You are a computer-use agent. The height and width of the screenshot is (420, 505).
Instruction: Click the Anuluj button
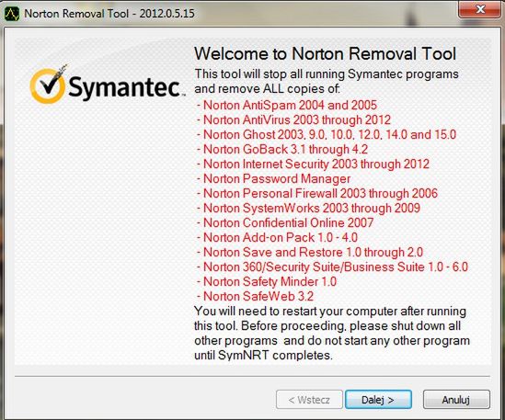(456, 400)
